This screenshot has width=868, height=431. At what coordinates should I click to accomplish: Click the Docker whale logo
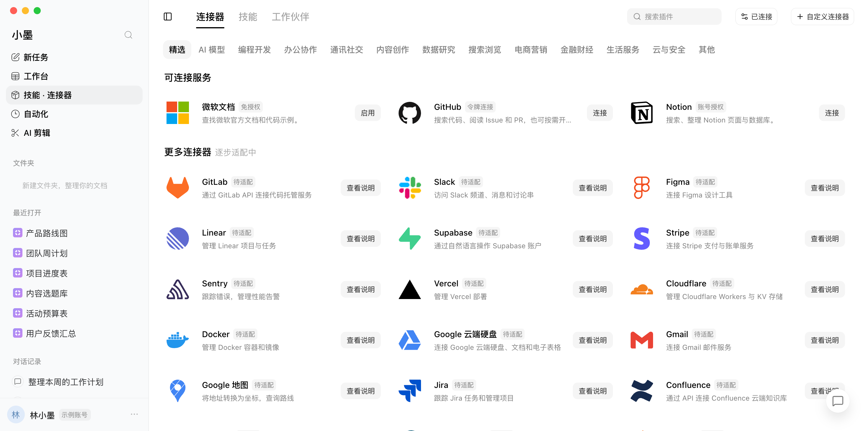(177, 340)
